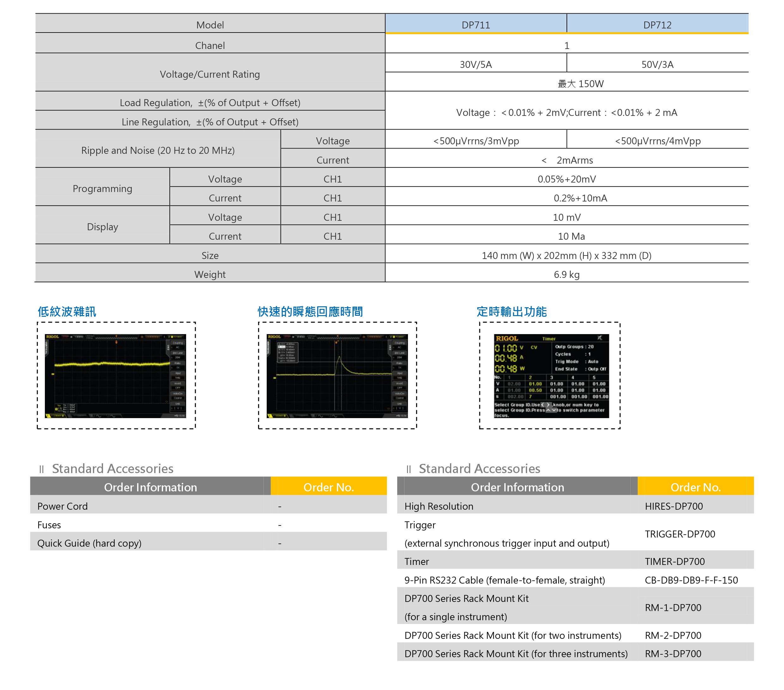Open the transient response oscilloscope image

[337, 376]
